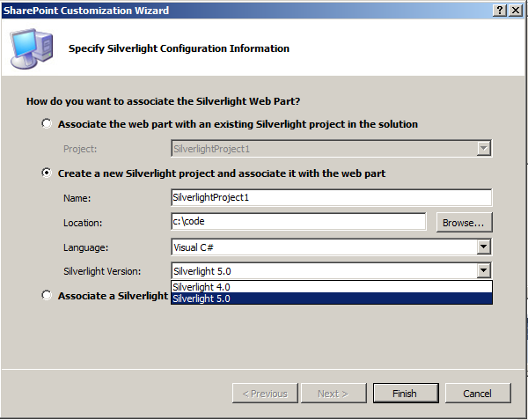This screenshot has height=420, width=528.
Task: Click the help question mark button
Action: click(500, 11)
